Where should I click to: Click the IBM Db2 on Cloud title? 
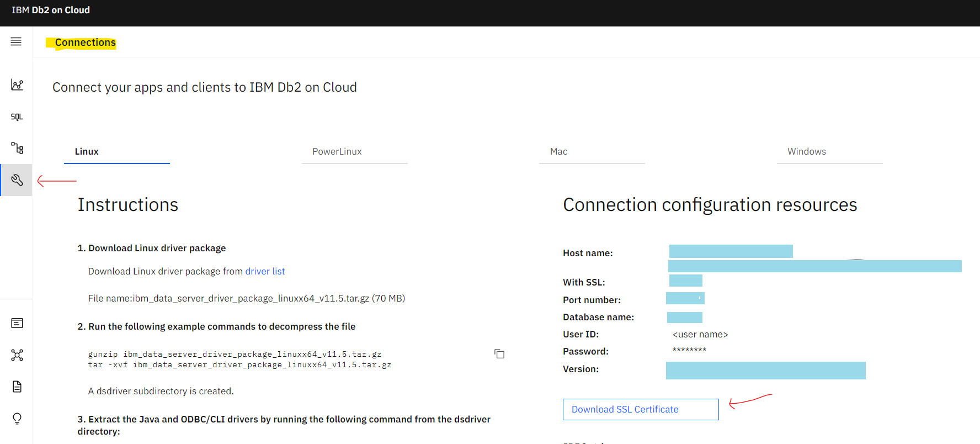point(51,10)
